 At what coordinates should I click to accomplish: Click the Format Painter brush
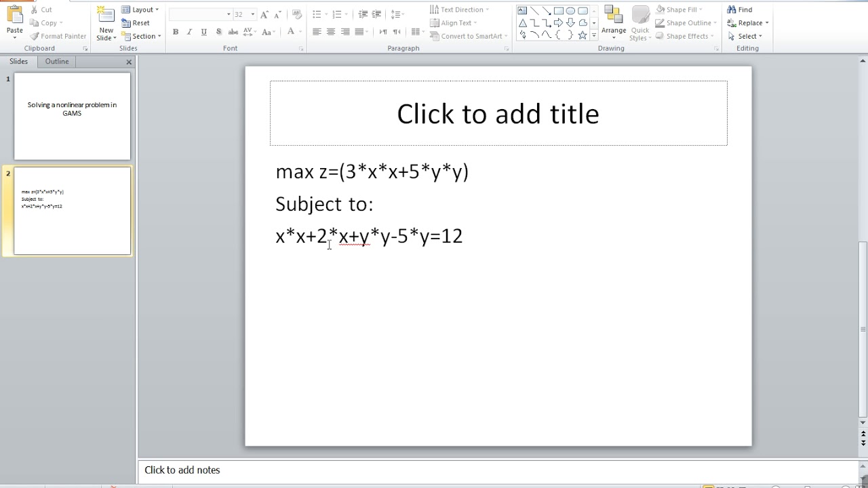click(58, 36)
